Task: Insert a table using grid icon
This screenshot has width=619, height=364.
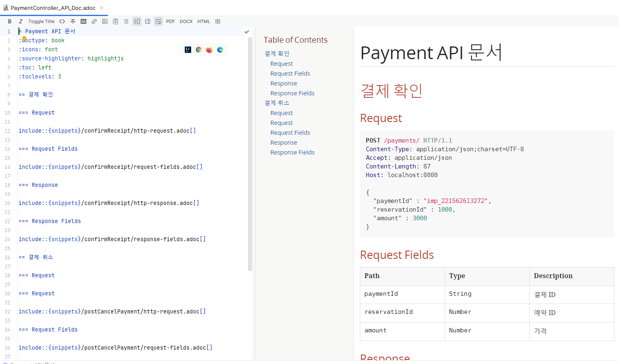Action: [218, 21]
